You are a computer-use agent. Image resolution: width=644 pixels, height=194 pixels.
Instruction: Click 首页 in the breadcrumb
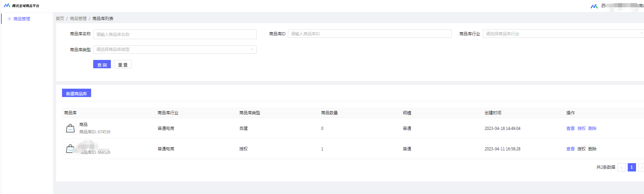point(60,19)
